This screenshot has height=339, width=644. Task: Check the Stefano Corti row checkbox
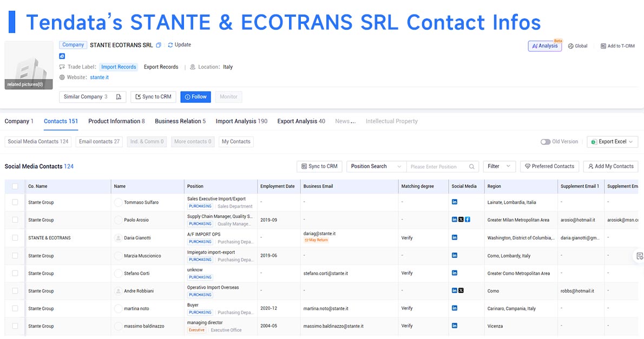coord(15,274)
